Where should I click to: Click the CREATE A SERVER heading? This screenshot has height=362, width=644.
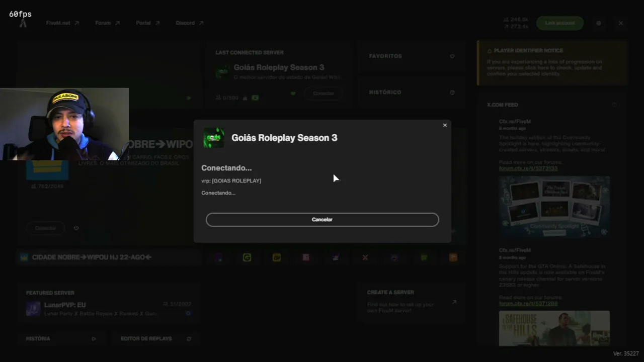click(390, 293)
